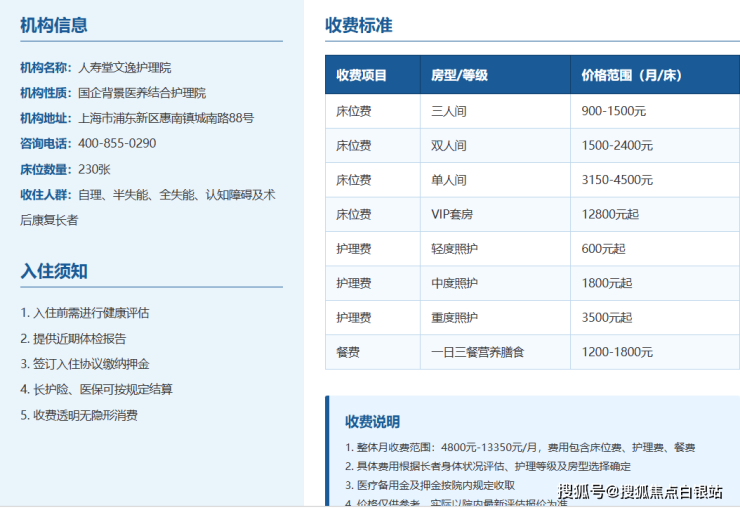Select address 上海市浦东新区惠南镇城南路88号
Screen dimensions: 740x508
166,118
